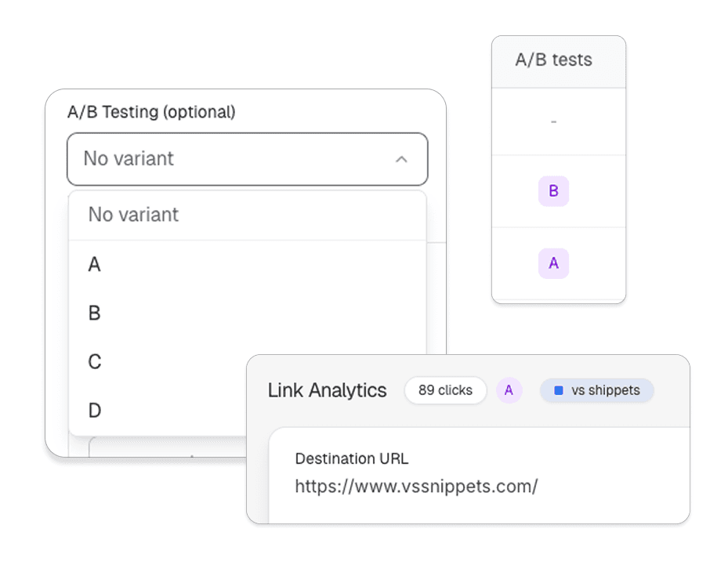The width and height of the screenshot is (728, 572).
Task: Click the blue square icon inside vs shippets tag
Action: tap(558, 390)
